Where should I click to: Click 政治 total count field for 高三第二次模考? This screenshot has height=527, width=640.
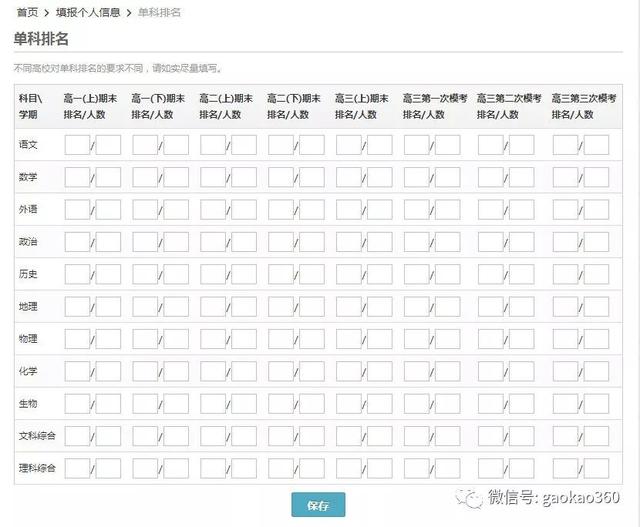(x=522, y=242)
